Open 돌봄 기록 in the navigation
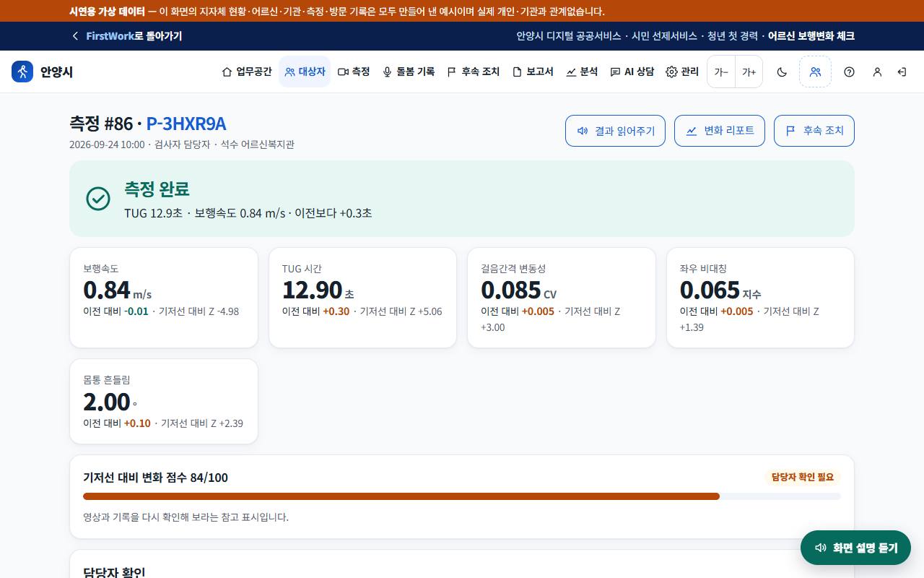The width and height of the screenshot is (924, 578). tap(409, 72)
